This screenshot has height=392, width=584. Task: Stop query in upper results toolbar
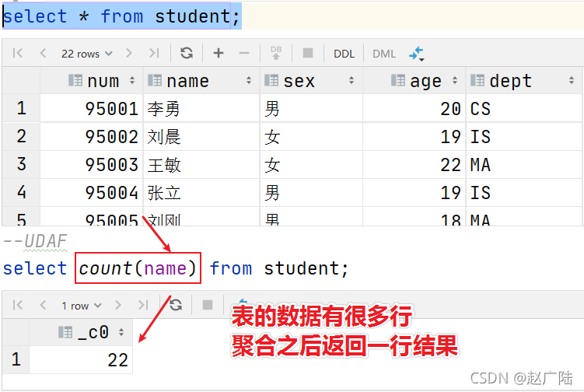[308, 53]
